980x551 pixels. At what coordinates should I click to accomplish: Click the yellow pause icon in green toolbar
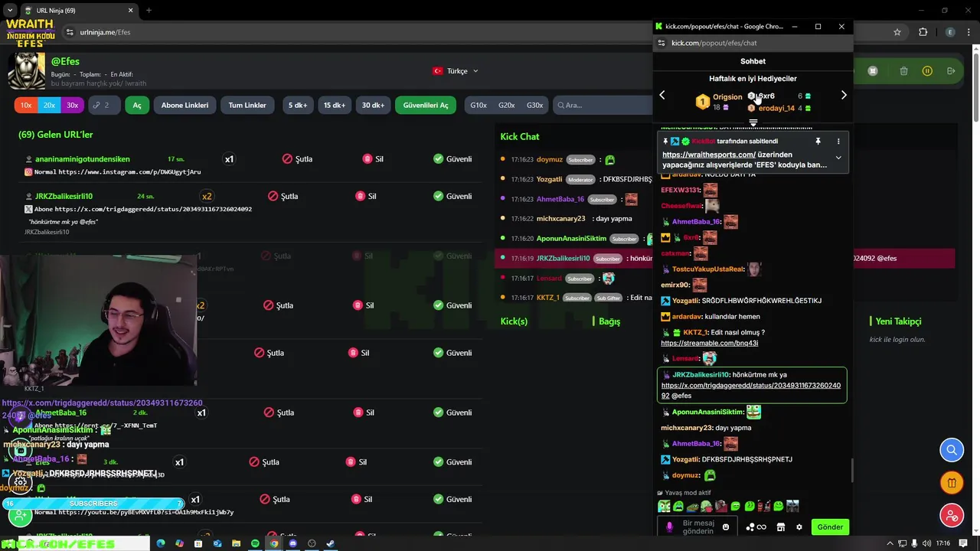pyautogui.click(x=927, y=71)
